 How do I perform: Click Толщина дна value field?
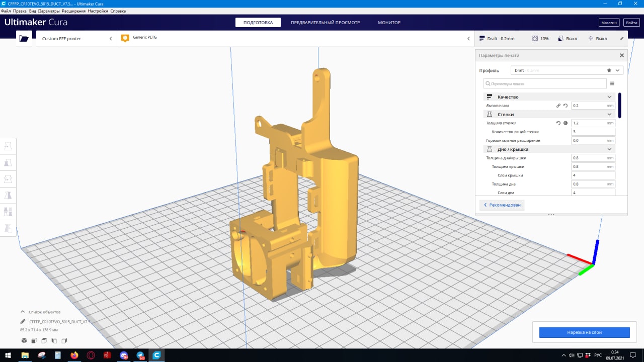pos(593,184)
